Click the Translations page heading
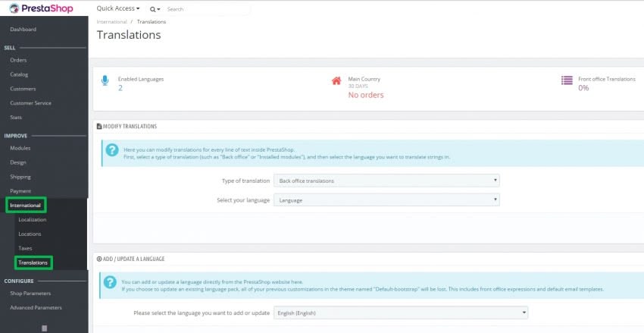644x333 pixels. (129, 35)
